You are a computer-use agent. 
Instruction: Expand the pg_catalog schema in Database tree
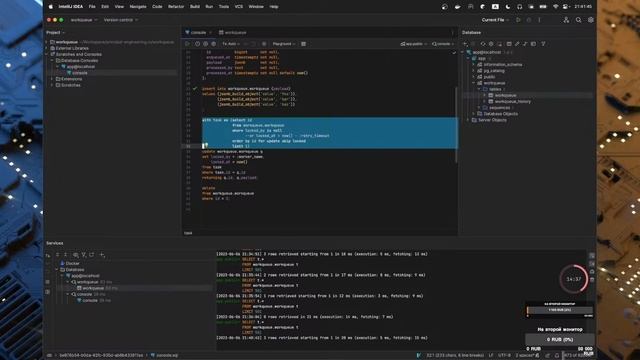474,71
